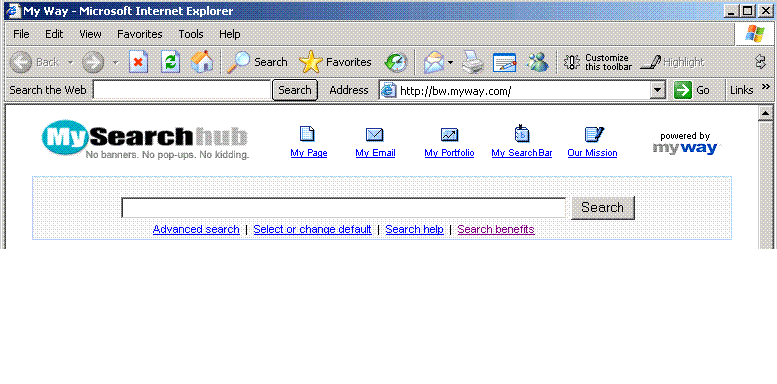
Task: Go to the Home page icon
Action: [x=202, y=62]
